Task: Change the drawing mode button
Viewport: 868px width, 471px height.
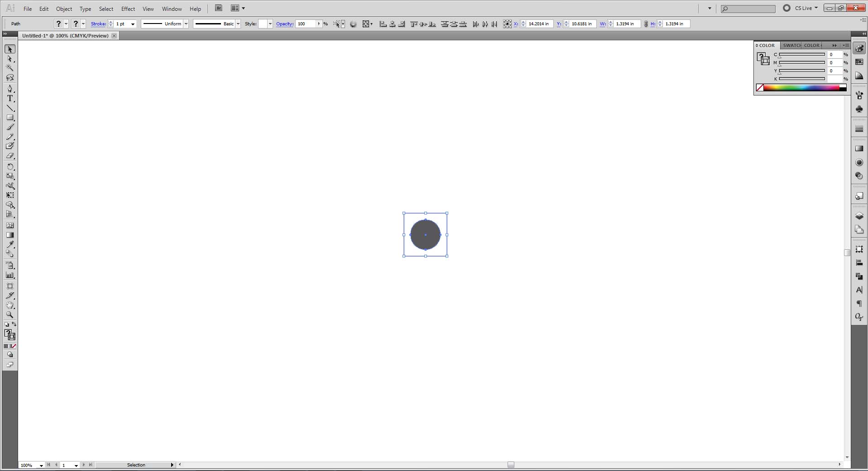Action: coord(10,355)
